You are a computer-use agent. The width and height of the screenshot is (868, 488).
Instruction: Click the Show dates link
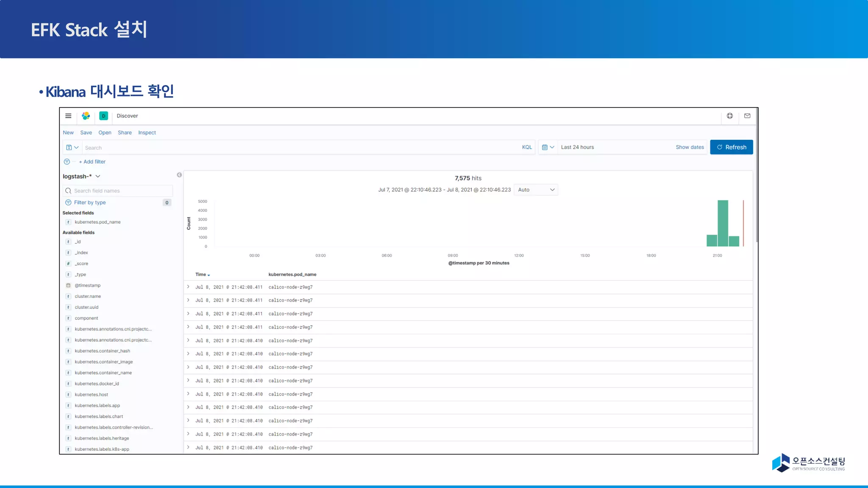tap(690, 147)
